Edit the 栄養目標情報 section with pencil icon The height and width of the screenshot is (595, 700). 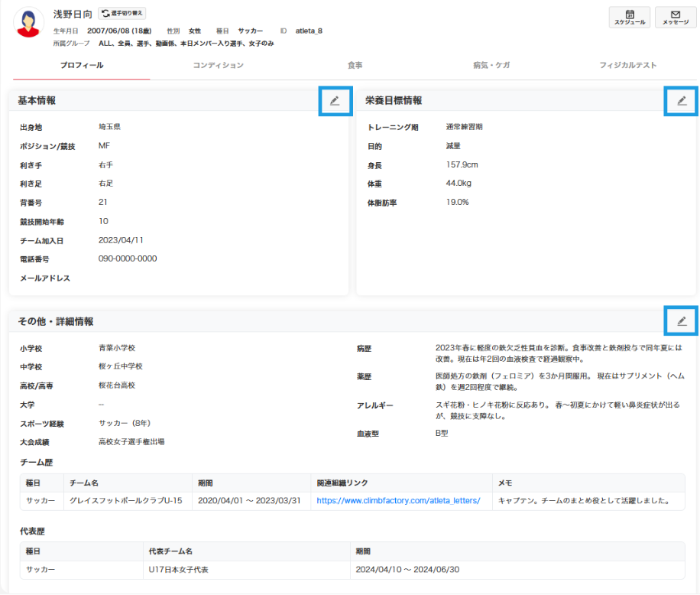click(681, 100)
